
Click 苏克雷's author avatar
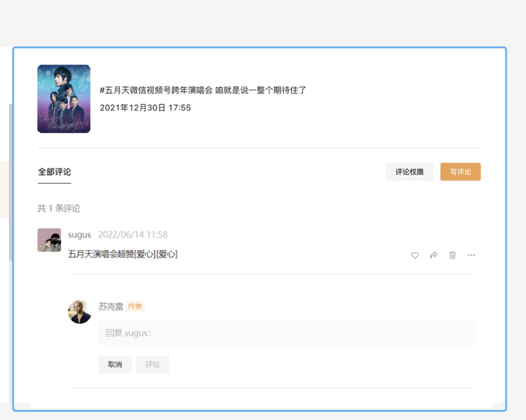point(79,311)
